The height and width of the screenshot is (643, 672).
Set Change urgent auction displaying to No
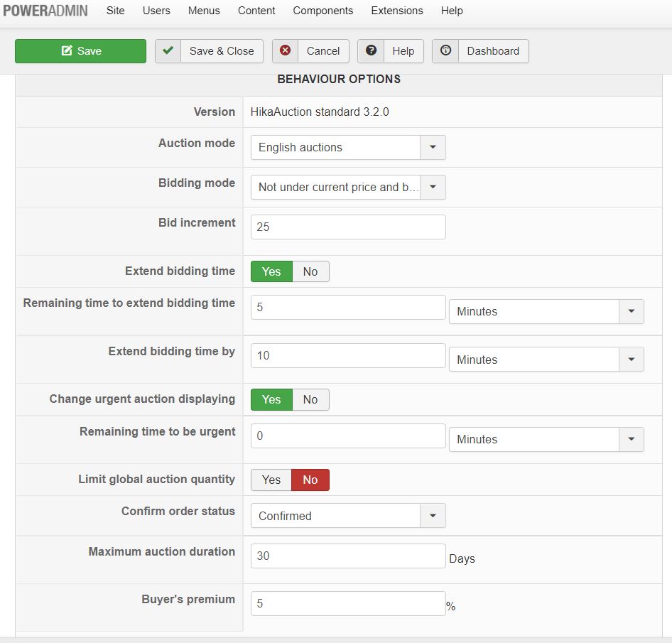(x=310, y=399)
